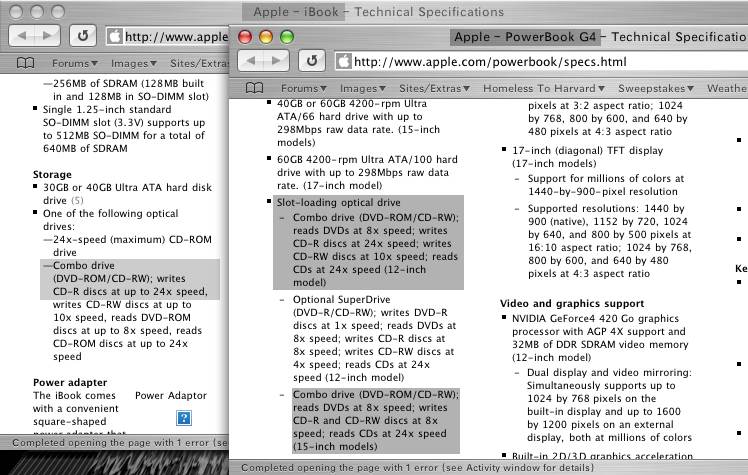Open bookmarks book icon in PowerBook window
The height and width of the screenshot is (475, 748).
[x=254, y=88]
